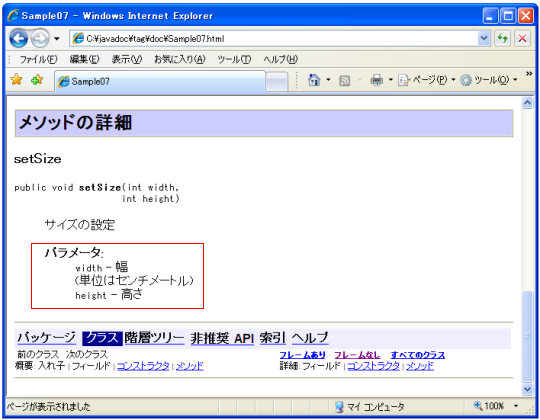The image size is (540, 420).
Task: Open Favorites Center with the yellow star
Action: pyautogui.click(x=16, y=80)
